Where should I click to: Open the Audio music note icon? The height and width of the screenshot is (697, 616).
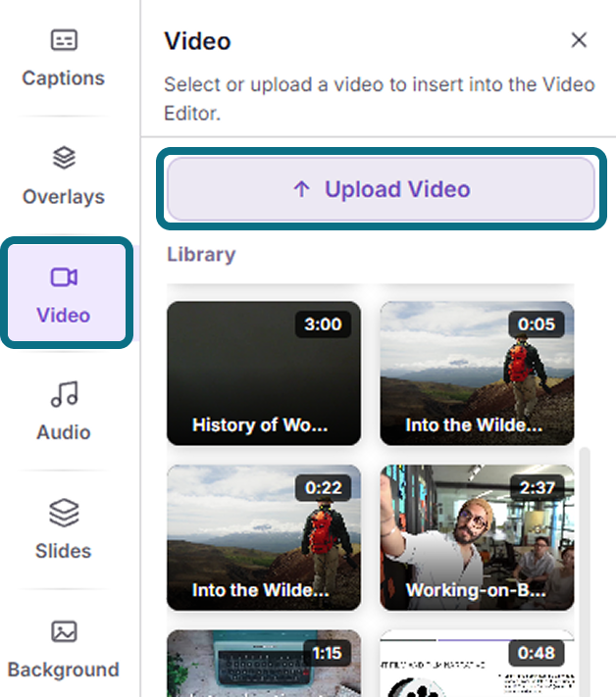point(64,394)
